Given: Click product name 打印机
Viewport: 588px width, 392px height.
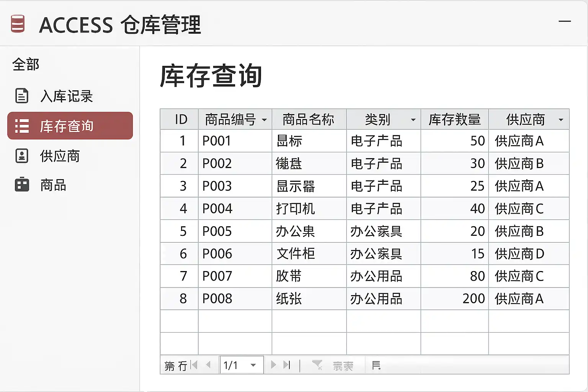Looking at the screenshot, I should tap(295, 209).
